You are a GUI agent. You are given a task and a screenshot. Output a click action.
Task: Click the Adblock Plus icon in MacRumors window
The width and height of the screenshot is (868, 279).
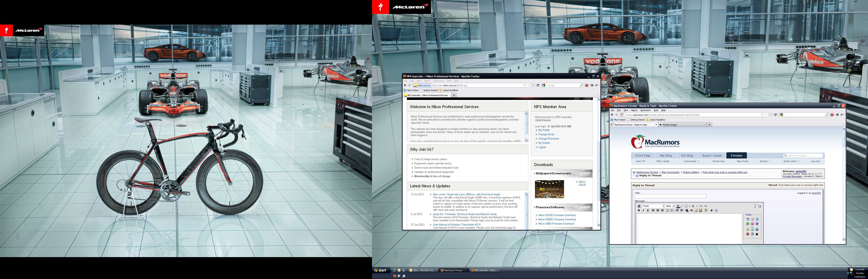[x=832, y=115]
